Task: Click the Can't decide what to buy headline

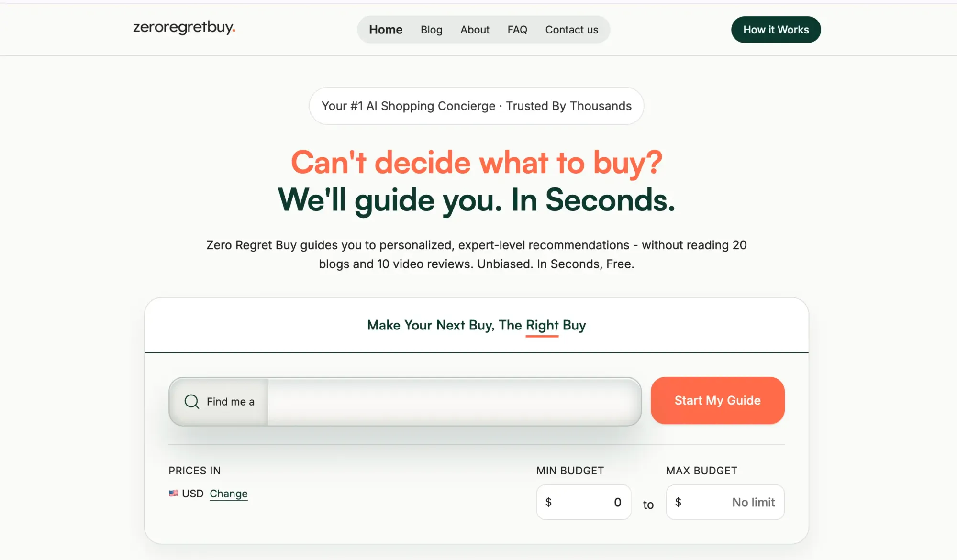Action: (476, 162)
